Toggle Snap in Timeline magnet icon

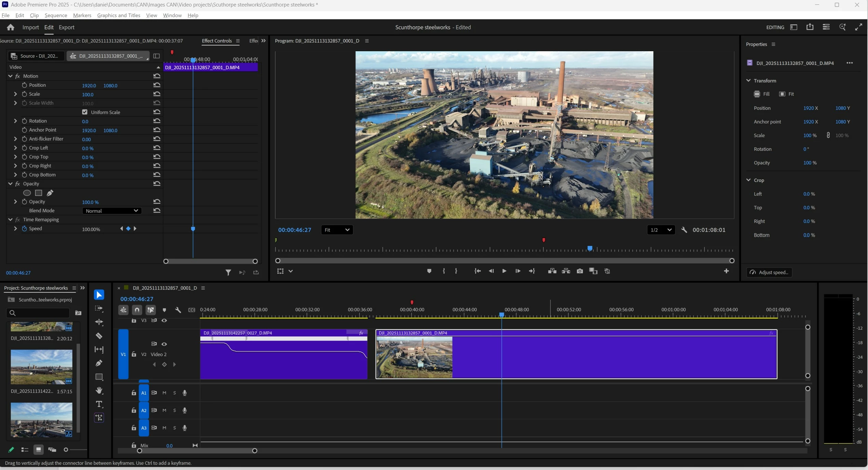point(137,310)
